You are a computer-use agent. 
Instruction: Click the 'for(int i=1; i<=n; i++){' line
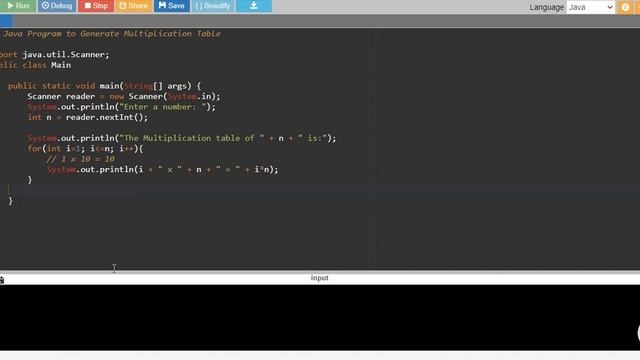[x=85, y=149]
